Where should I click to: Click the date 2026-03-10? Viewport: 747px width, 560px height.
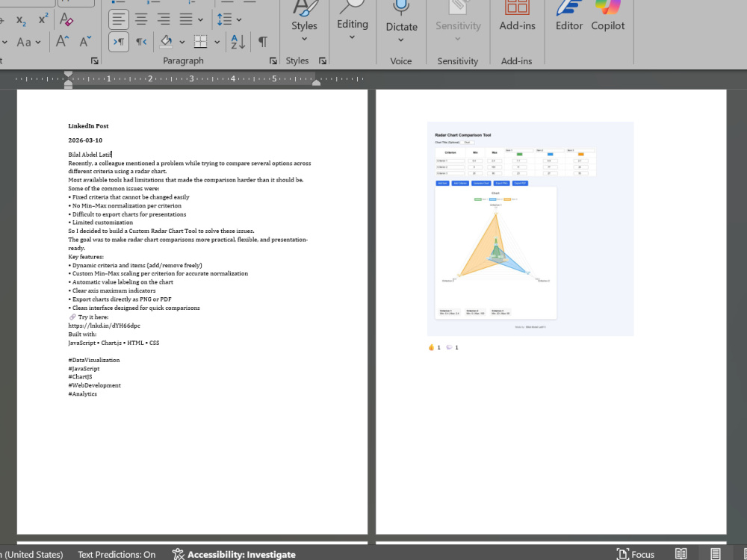tap(85, 140)
